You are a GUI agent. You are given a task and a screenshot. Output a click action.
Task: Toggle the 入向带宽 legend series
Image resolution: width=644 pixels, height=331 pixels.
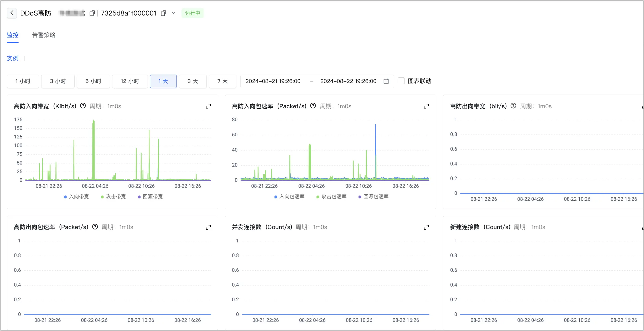point(76,197)
